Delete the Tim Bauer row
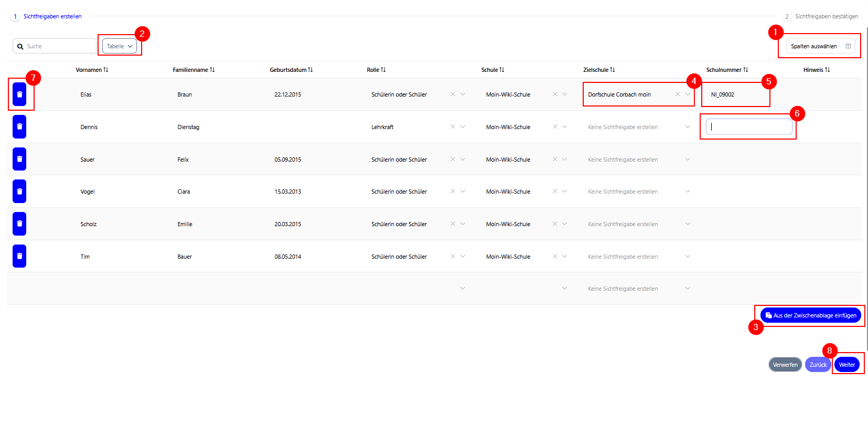Image resolution: width=868 pixels, height=435 pixels. pos(19,257)
